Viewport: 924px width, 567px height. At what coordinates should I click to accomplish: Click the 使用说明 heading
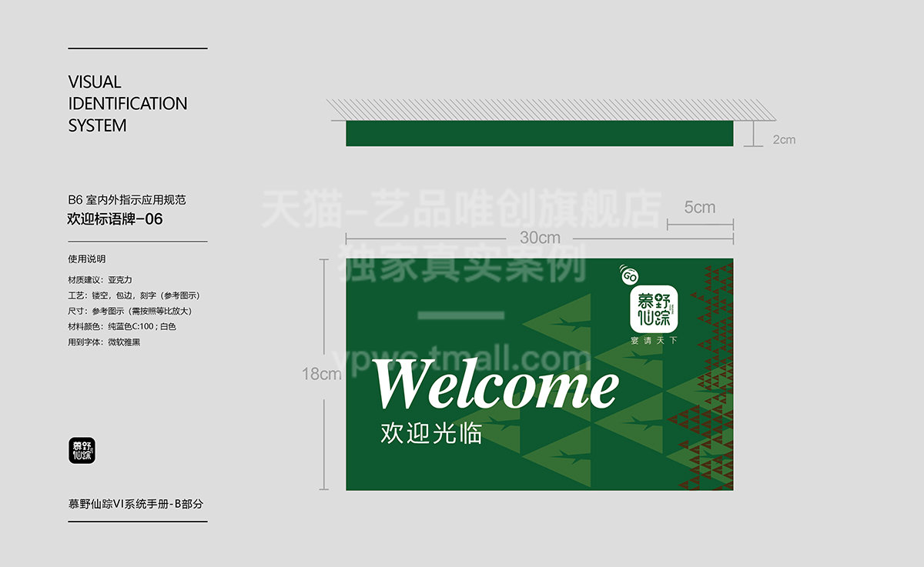click(87, 259)
